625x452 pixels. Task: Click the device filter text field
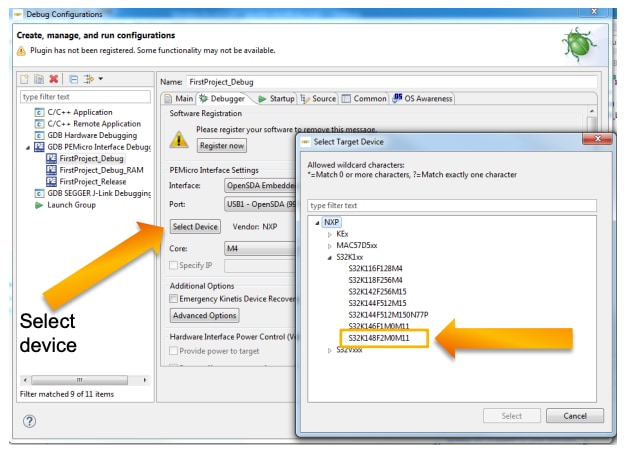point(452,205)
